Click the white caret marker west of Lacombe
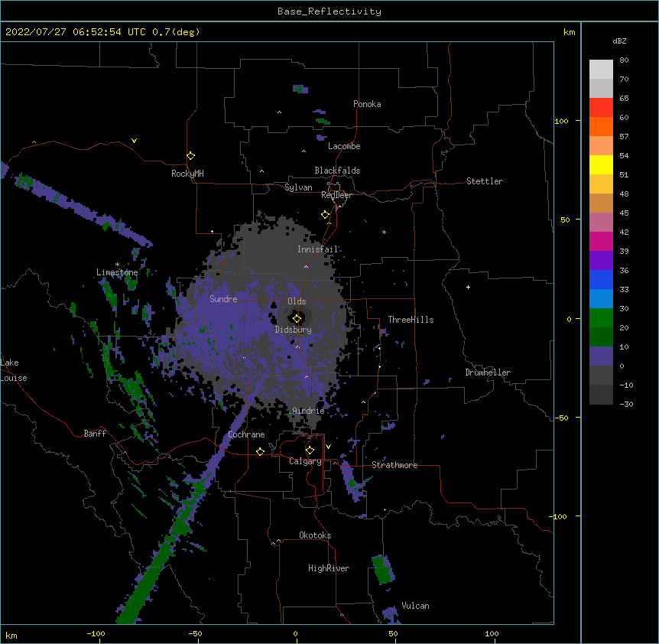The width and height of the screenshot is (659, 644). 304,151
